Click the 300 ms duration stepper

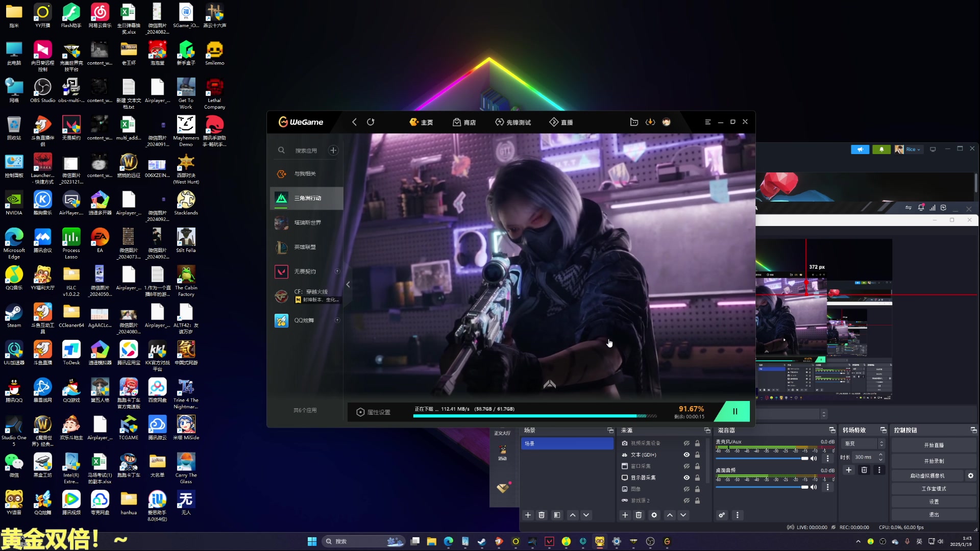880,457
